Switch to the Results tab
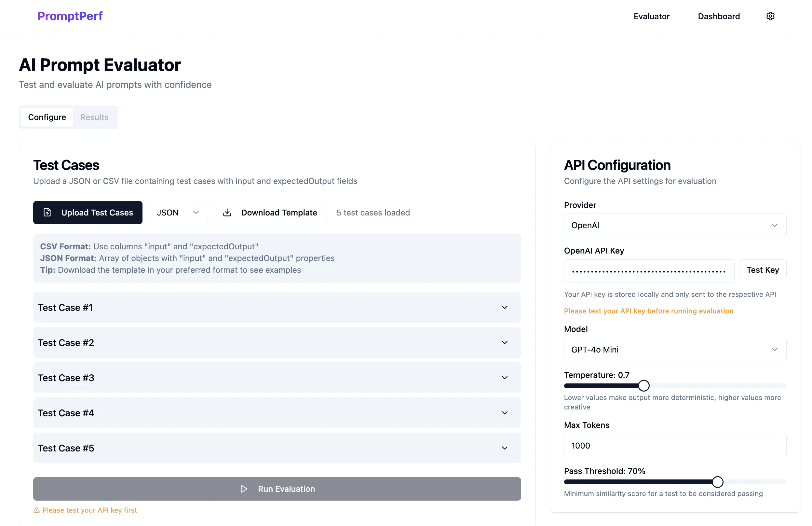Viewport: 812px width, 526px height. pos(94,117)
